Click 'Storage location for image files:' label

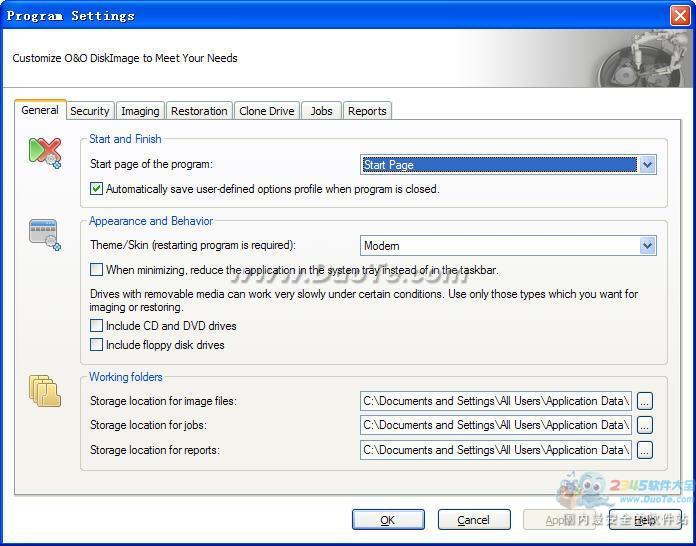point(163,401)
